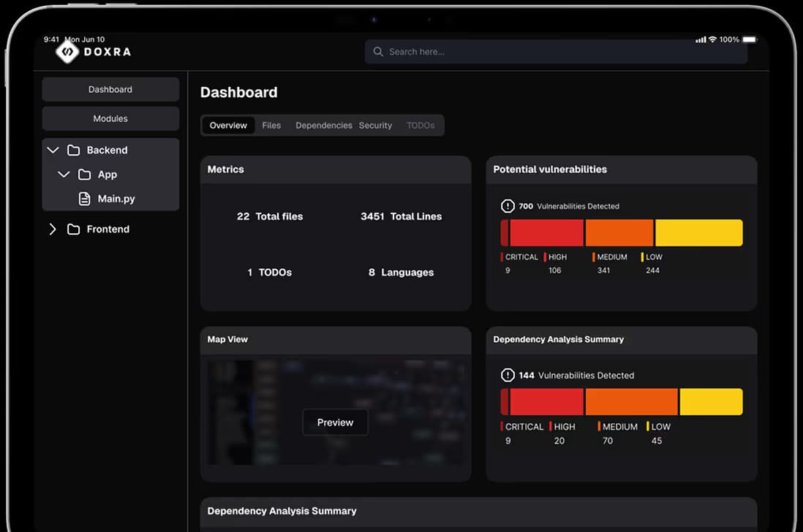Click alert icon beside 144 Vulnerabilities Detected
Viewport: 803px width, 532px height.
tap(508, 375)
